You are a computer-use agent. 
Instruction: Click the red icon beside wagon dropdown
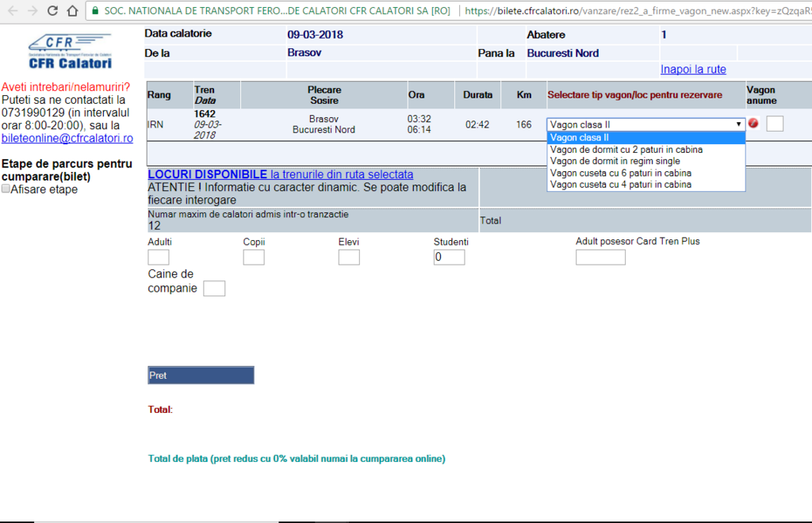753,123
